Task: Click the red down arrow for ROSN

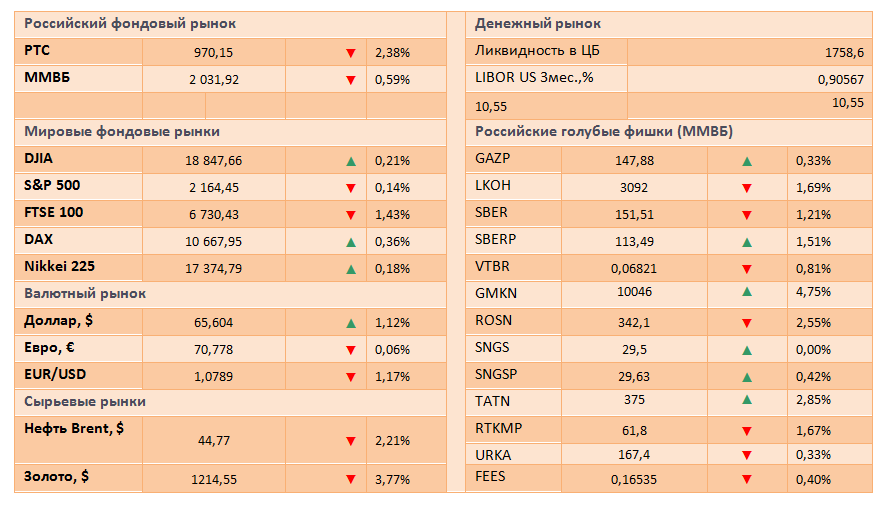Action: point(747,323)
